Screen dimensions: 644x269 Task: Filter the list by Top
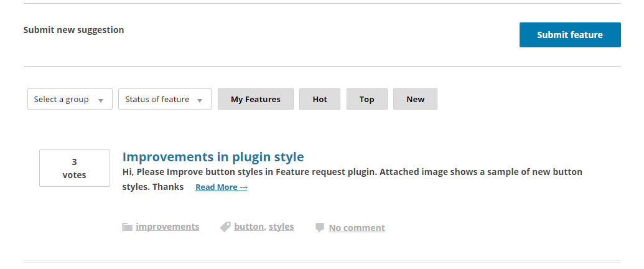pyautogui.click(x=366, y=100)
